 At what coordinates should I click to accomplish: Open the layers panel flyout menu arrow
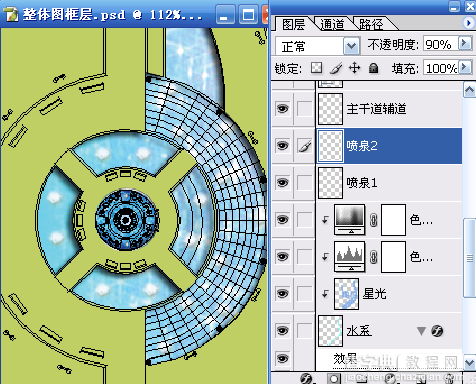click(468, 23)
